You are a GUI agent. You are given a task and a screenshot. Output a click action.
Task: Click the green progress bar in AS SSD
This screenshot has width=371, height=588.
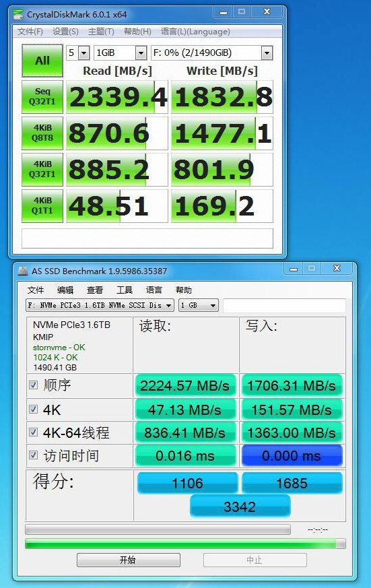click(x=185, y=544)
